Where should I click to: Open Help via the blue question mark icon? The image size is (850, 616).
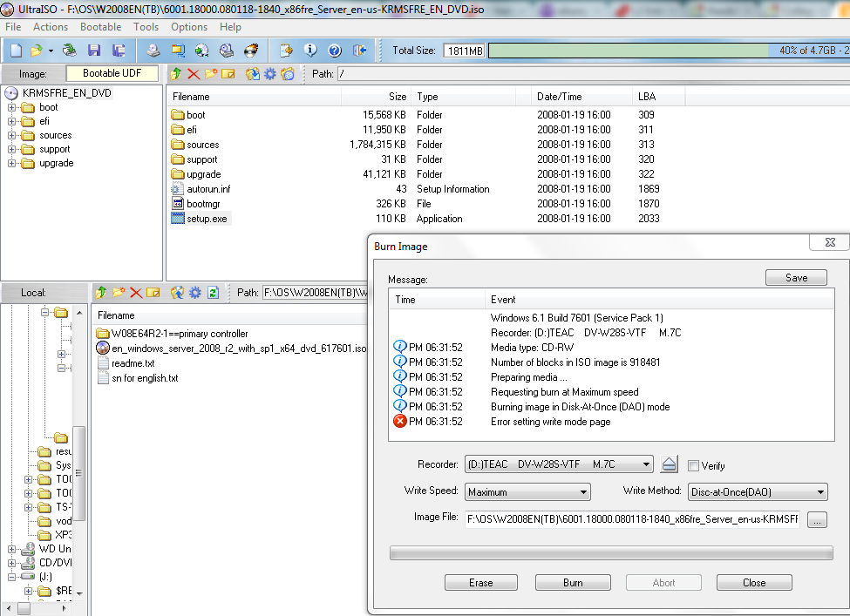335,51
